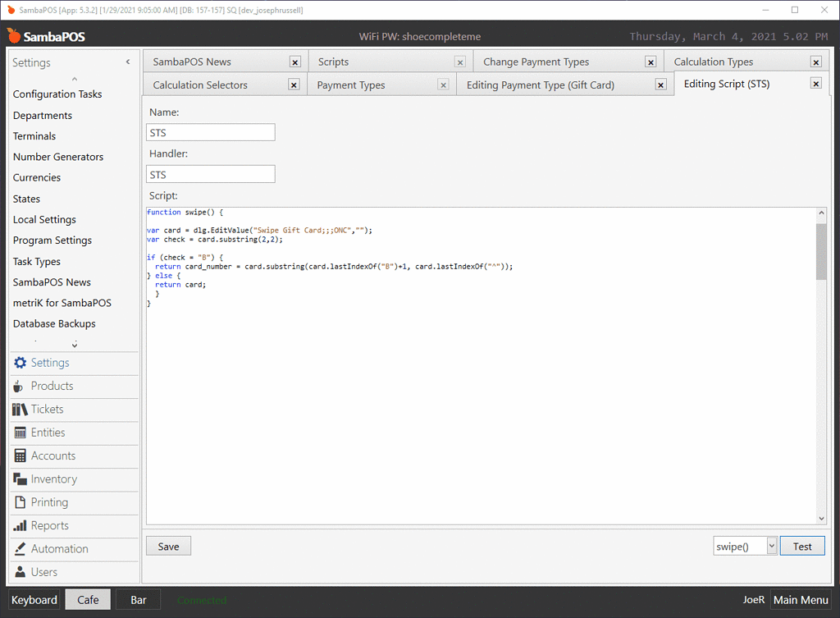
Task: Open Accounts using its ledger icon
Action: (x=20, y=455)
